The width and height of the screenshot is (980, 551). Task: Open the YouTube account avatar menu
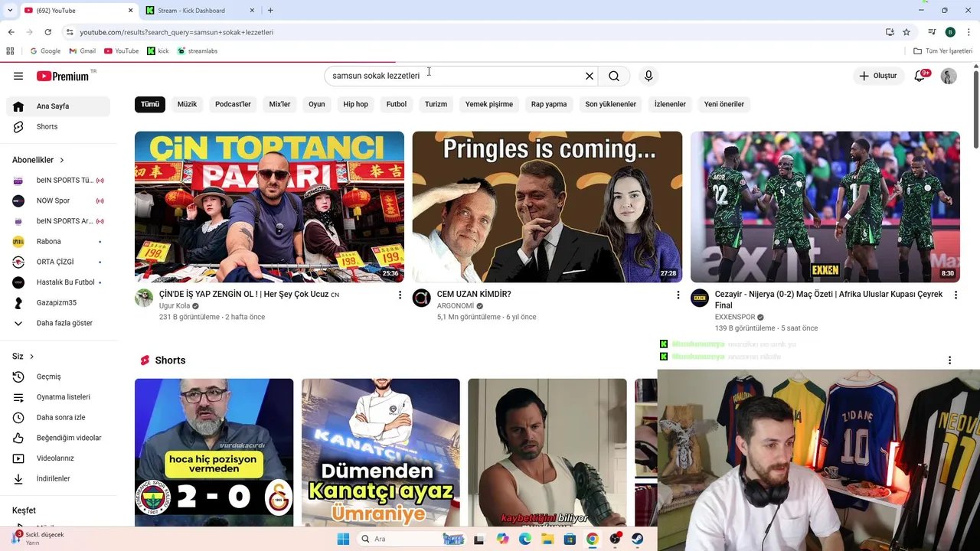coord(949,76)
